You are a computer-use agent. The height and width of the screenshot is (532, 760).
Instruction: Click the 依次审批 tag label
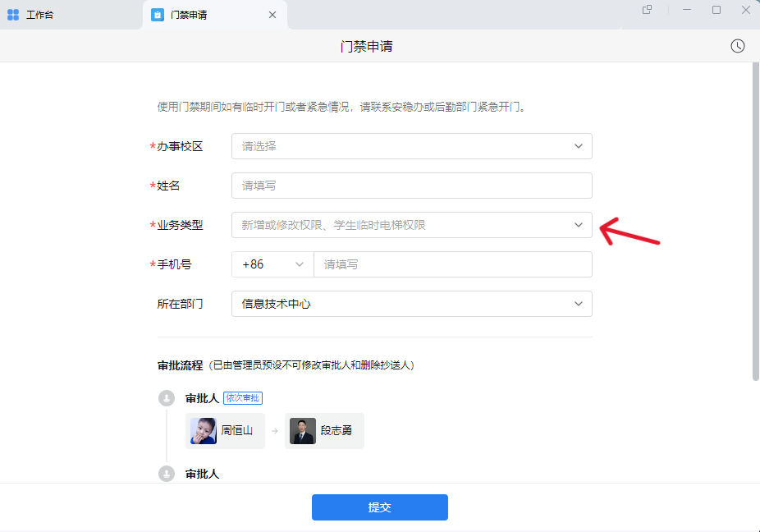[242, 398]
